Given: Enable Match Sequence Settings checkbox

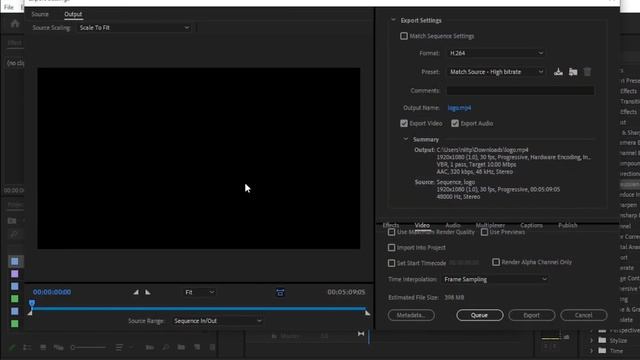Looking at the screenshot, I should [404, 36].
